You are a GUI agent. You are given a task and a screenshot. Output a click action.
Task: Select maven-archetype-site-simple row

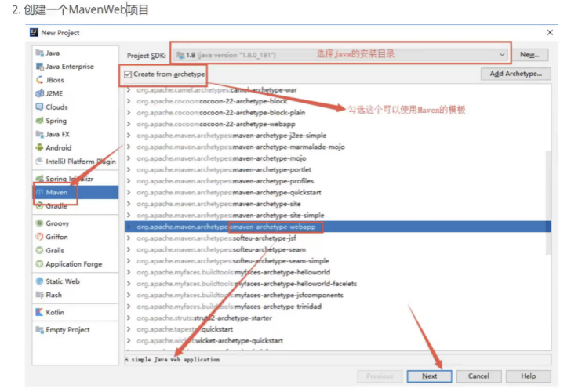(x=337, y=216)
